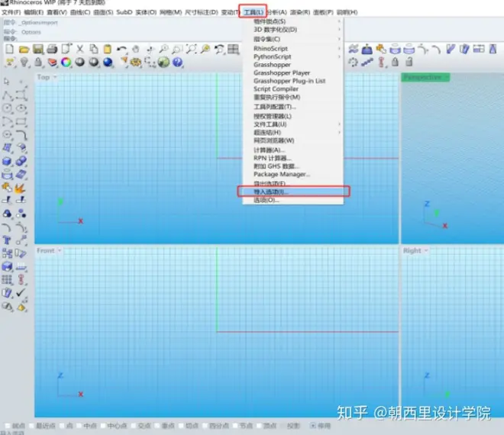Select Script Compiler menu entry

tap(276, 89)
